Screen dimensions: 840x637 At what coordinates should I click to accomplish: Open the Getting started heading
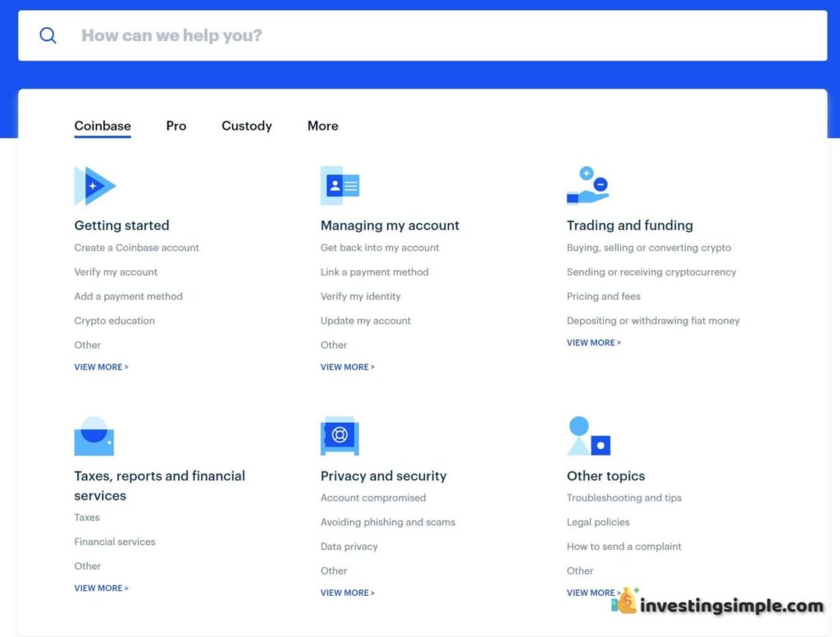(x=121, y=225)
